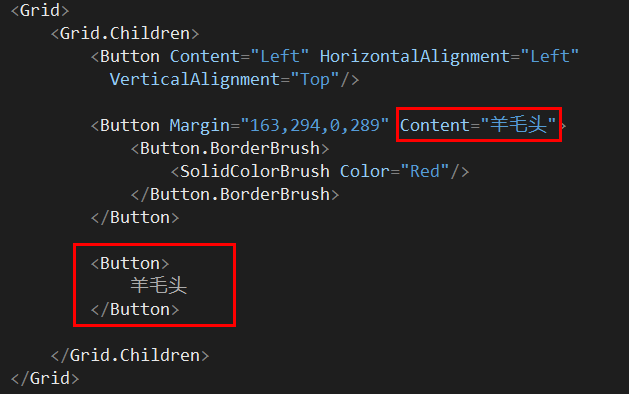
Task: Click the closing Grid.Children tag
Action: coord(130,355)
